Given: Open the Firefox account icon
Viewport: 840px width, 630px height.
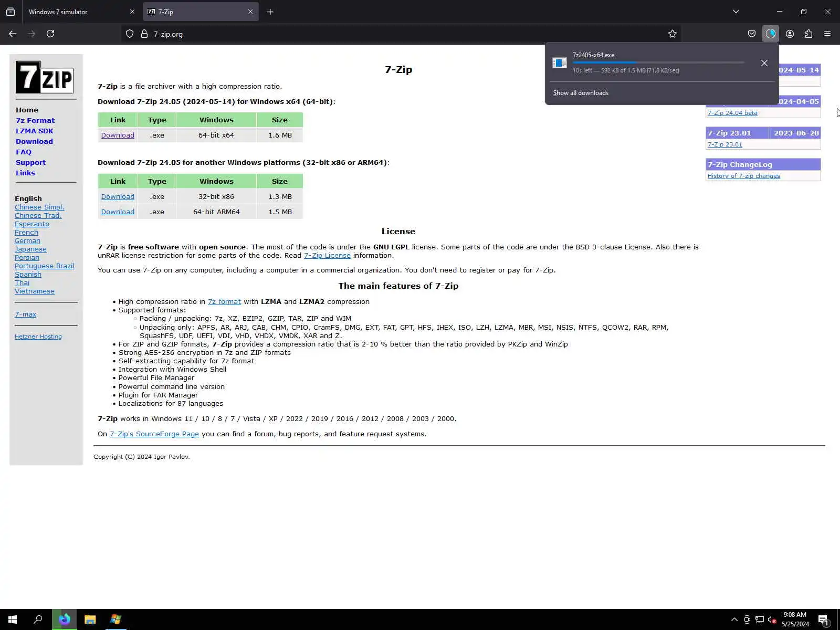Looking at the screenshot, I should (790, 34).
